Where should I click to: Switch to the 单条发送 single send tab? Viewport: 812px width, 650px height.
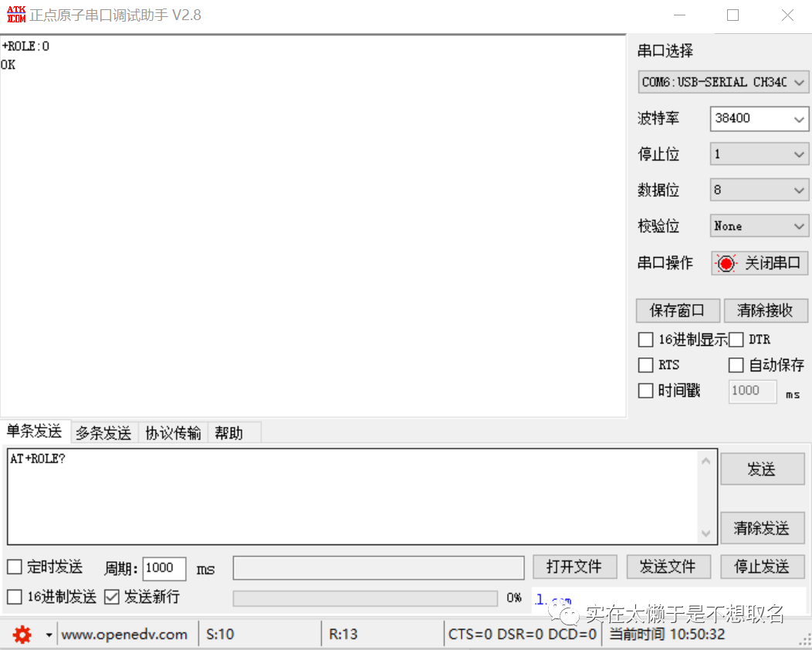click(x=35, y=431)
